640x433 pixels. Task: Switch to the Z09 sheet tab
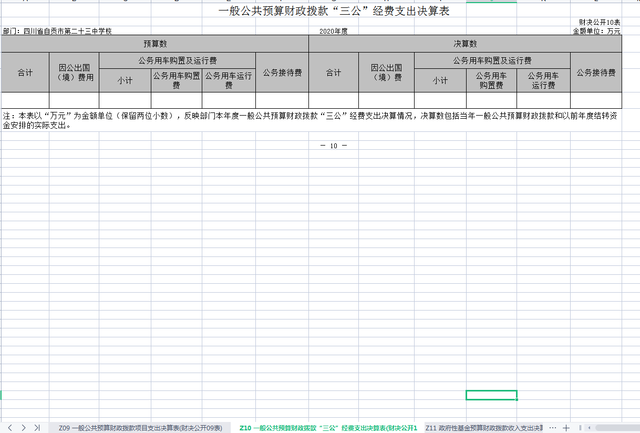click(139, 427)
